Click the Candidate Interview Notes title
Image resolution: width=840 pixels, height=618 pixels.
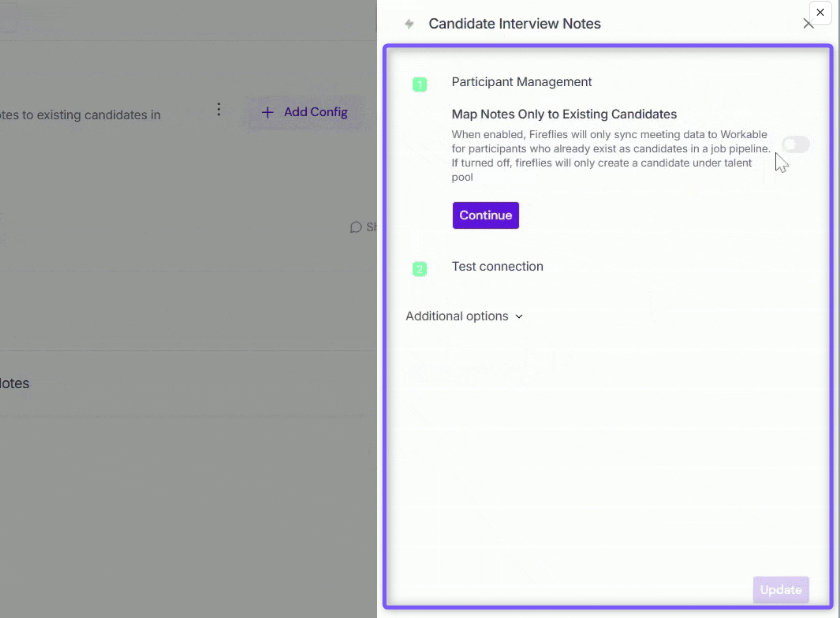514,24
